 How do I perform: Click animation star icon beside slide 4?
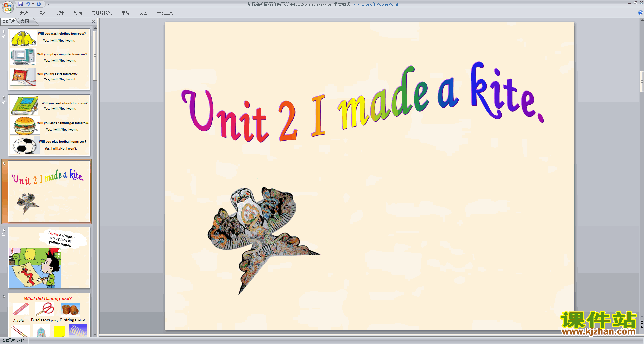[4, 235]
